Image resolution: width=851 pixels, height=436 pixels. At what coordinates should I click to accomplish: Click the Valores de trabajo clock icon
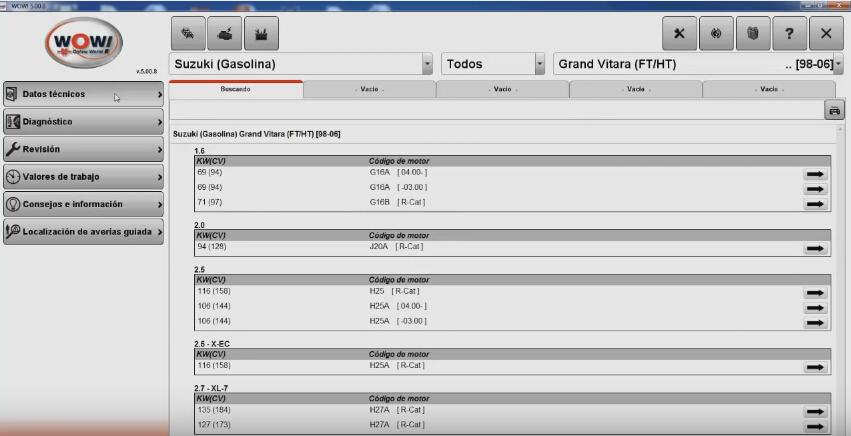tap(12, 176)
